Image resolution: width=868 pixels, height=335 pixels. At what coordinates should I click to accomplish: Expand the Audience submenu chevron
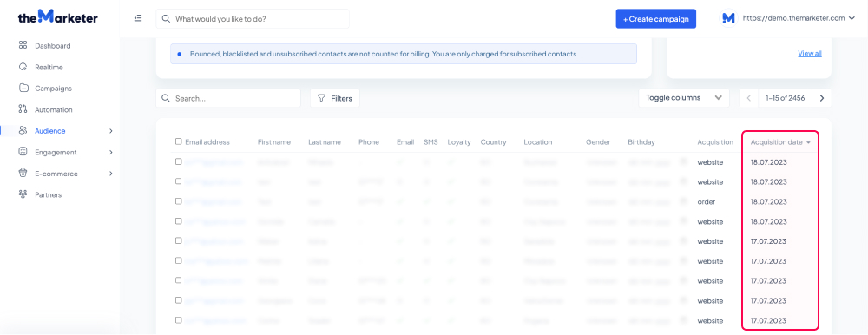coord(111,131)
